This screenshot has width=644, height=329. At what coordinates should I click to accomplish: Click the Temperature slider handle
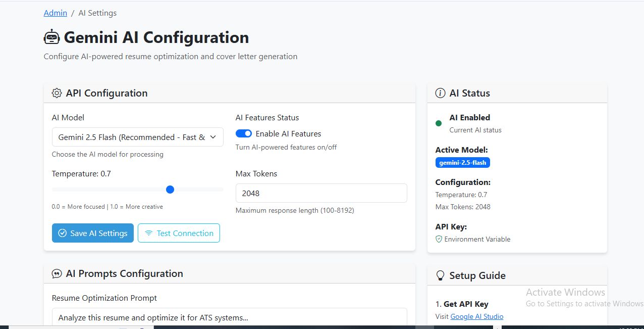point(170,190)
